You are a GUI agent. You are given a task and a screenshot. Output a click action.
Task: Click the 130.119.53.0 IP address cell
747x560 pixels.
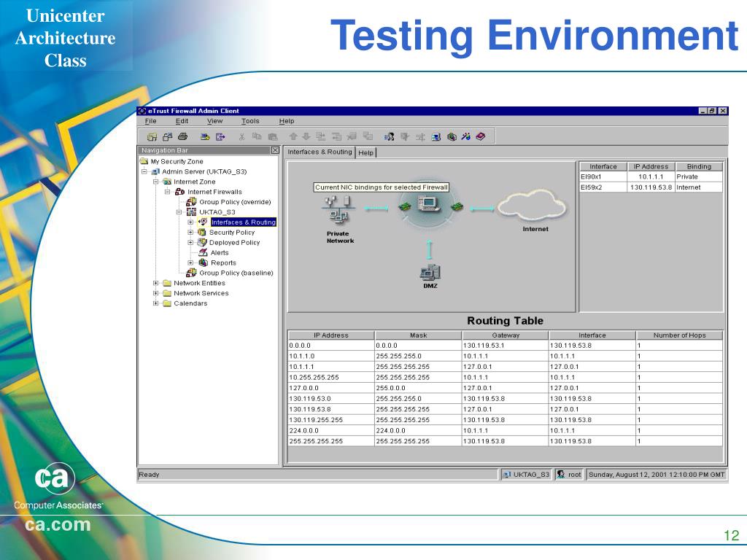pos(331,399)
